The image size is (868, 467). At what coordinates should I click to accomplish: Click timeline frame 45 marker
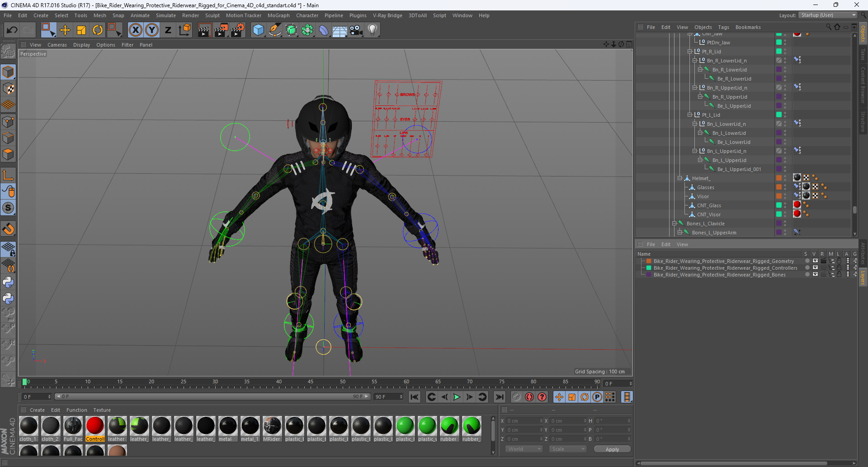[311, 382]
